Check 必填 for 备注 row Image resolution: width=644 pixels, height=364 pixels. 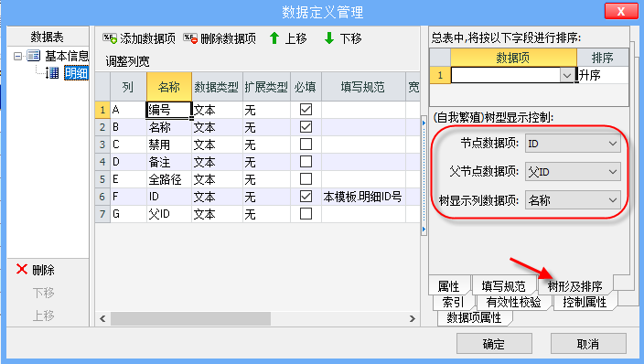coord(306,162)
